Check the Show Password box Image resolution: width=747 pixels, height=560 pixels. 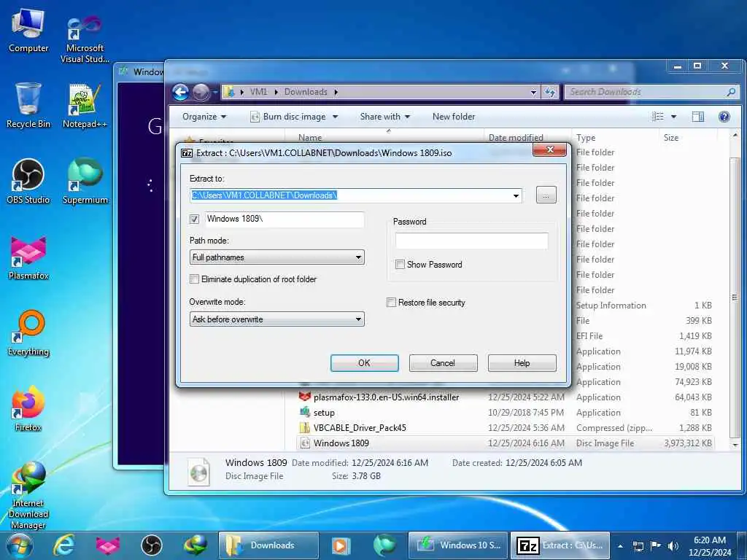click(400, 264)
